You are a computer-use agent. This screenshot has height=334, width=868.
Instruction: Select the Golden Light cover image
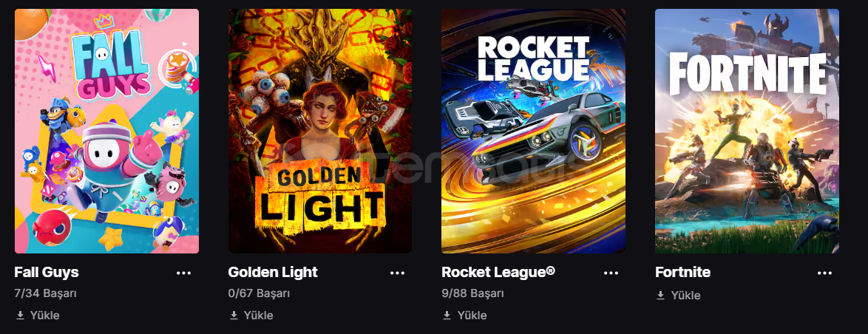point(320,131)
